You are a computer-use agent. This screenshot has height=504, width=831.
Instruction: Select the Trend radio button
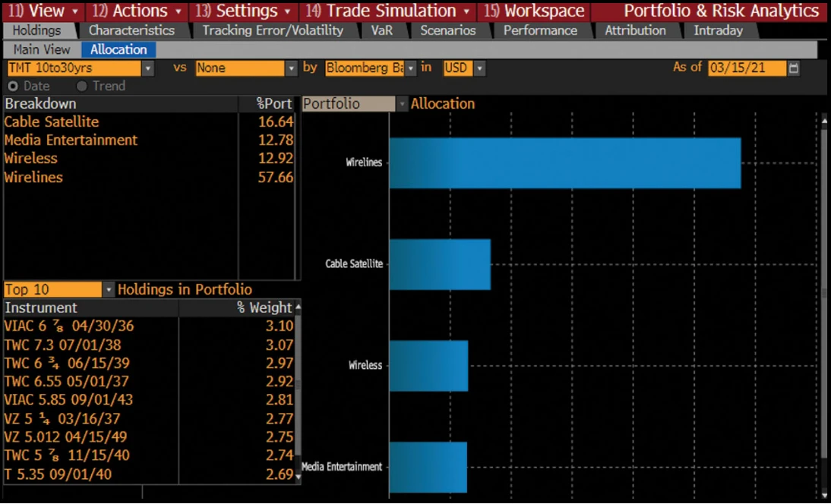tap(81, 86)
